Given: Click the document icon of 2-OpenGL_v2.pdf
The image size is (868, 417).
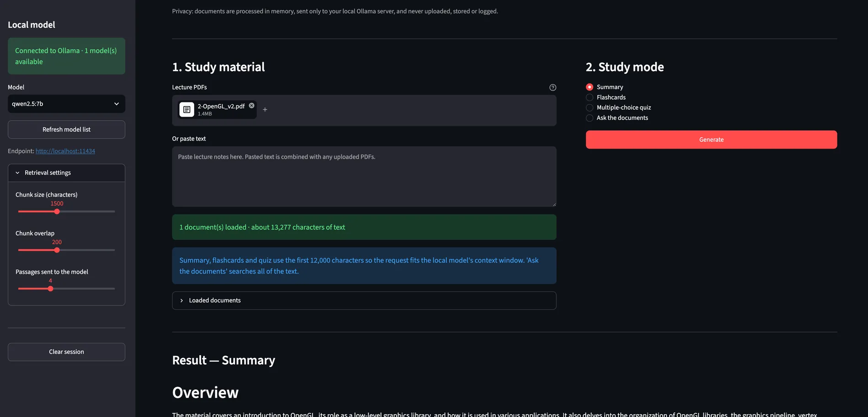Looking at the screenshot, I should point(187,110).
